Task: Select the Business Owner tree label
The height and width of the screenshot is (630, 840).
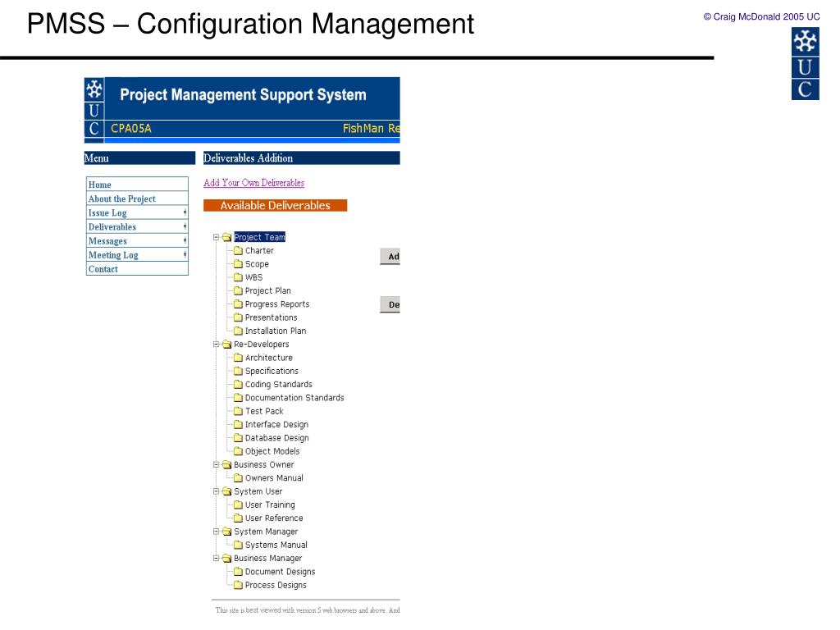Action: point(264,464)
